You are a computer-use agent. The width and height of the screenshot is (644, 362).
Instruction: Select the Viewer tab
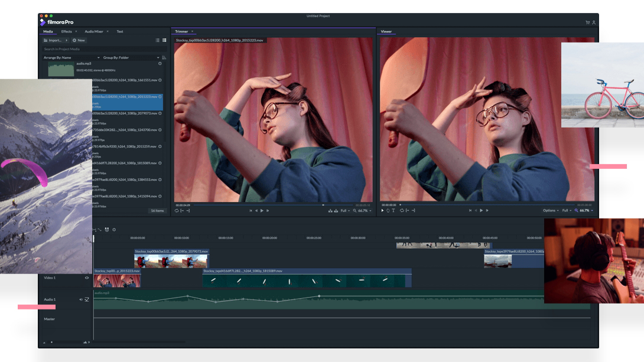coord(386,32)
